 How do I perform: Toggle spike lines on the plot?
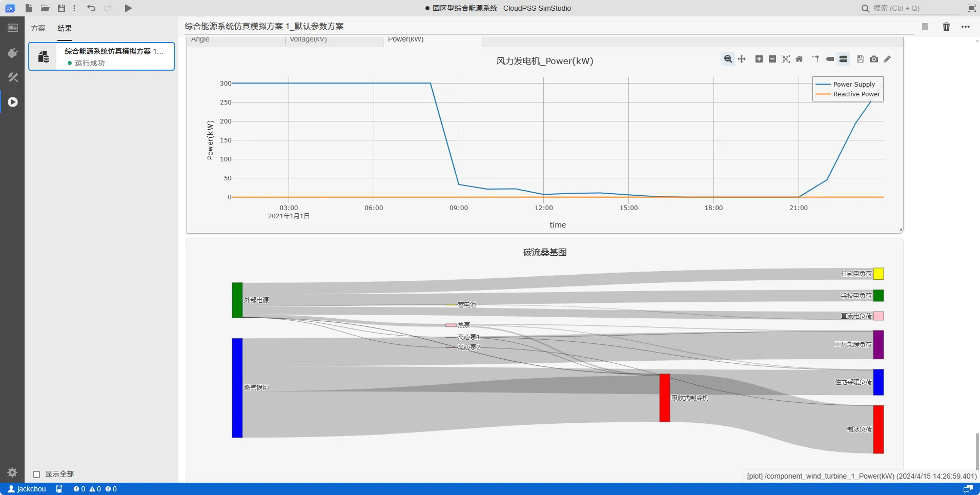point(816,59)
